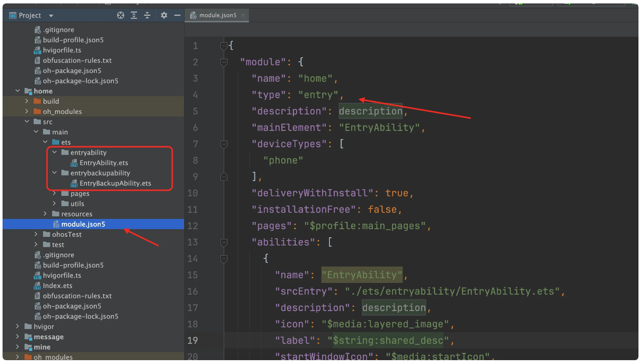The width and height of the screenshot is (644, 364).
Task: Open .gitignore under home module
Action: tap(58, 255)
